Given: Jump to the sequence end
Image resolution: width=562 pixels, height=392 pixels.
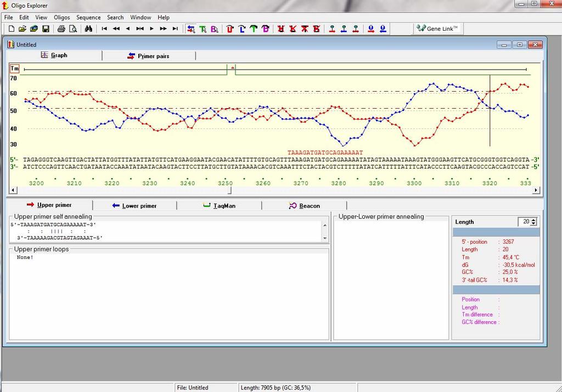Looking at the screenshot, I should coord(175,29).
